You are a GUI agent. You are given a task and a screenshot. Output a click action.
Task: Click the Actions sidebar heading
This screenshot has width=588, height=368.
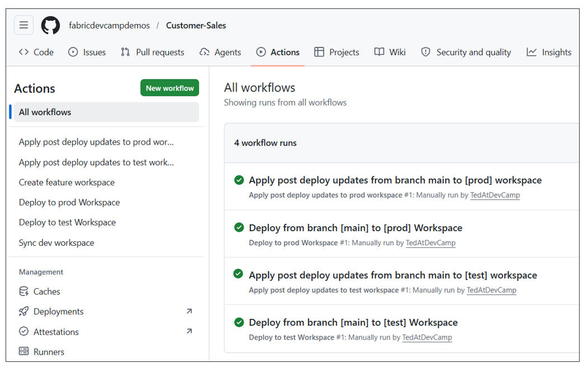[35, 88]
